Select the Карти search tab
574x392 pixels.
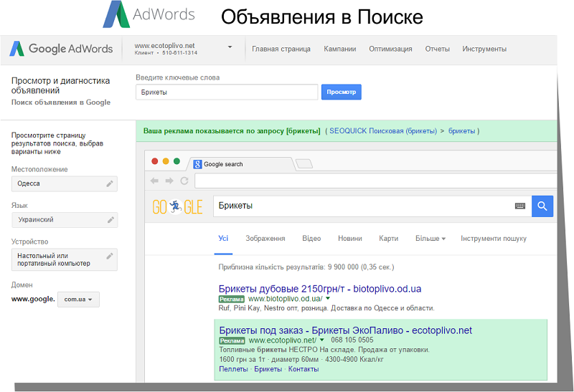tap(388, 239)
